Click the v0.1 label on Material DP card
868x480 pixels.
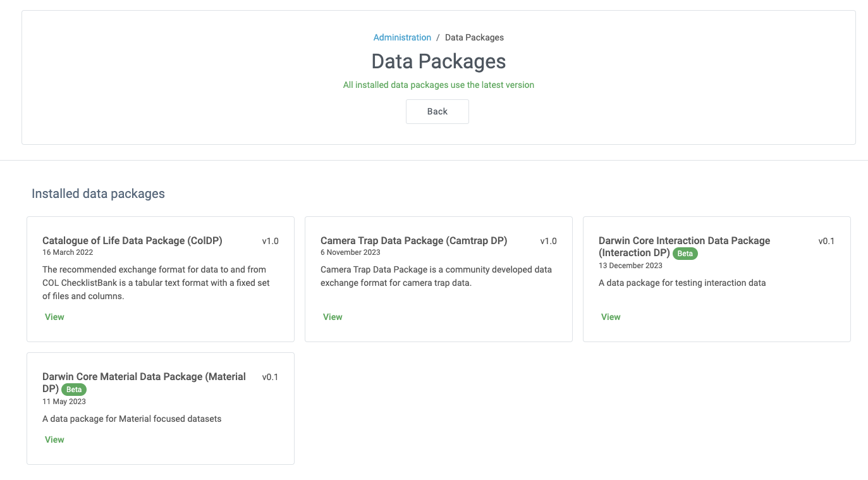pos(270,376)
